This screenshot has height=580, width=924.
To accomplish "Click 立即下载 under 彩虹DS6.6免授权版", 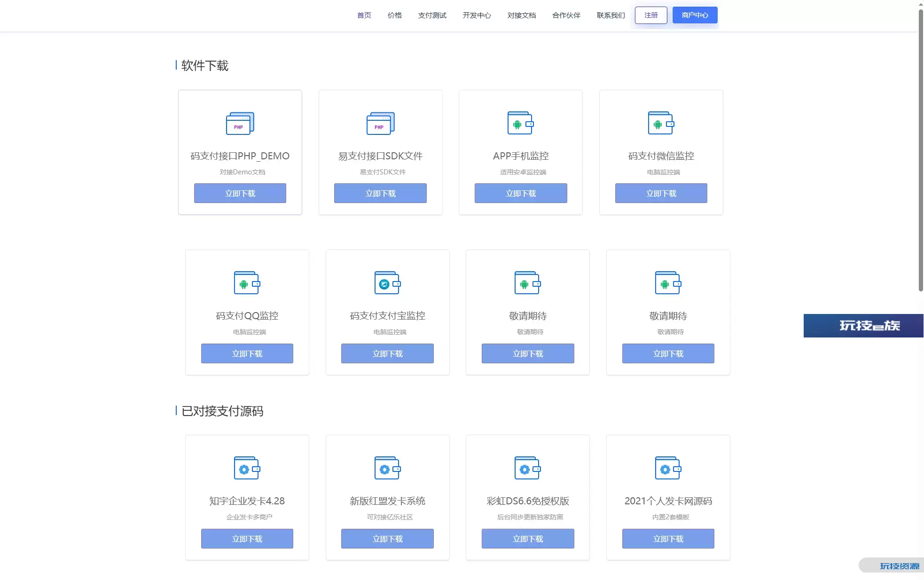I will click(528, 539).
